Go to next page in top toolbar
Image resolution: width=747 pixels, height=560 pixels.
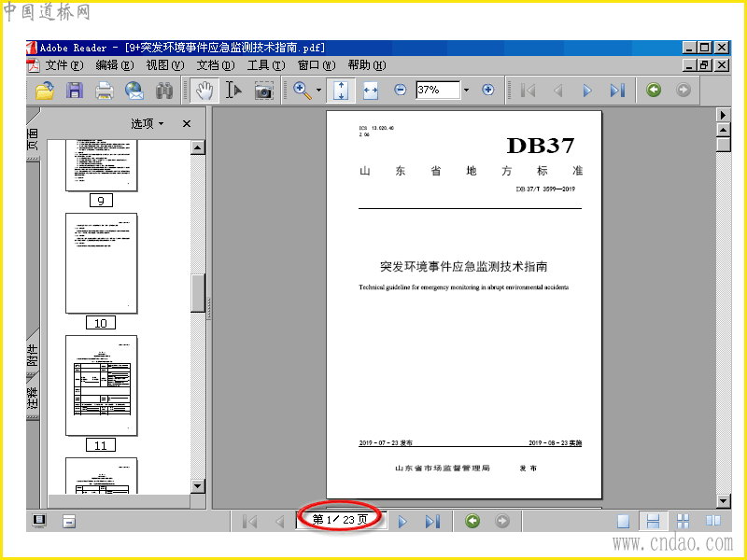pyautogui.click(x=587, y=90)
